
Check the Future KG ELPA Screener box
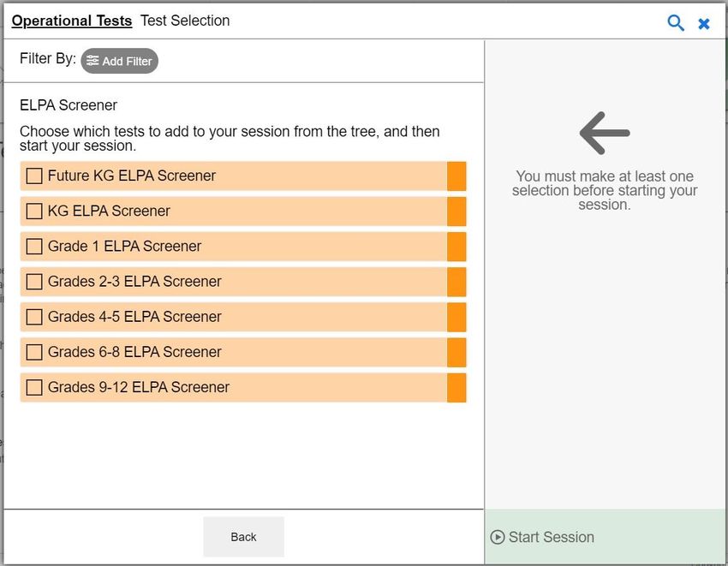point(34,176)
